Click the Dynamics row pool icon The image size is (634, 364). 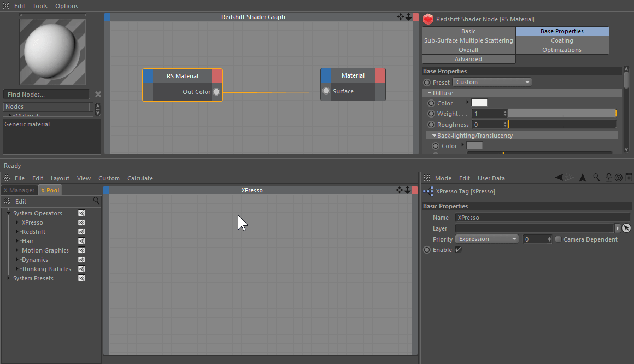pos(81,260)
